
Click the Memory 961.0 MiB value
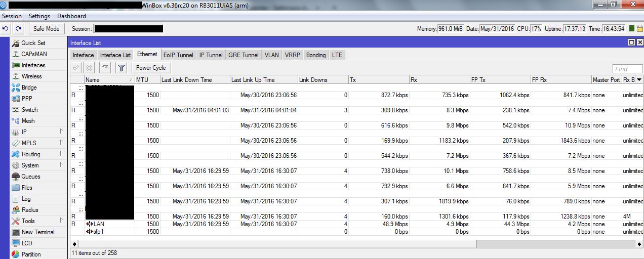(x=450, y=29)
